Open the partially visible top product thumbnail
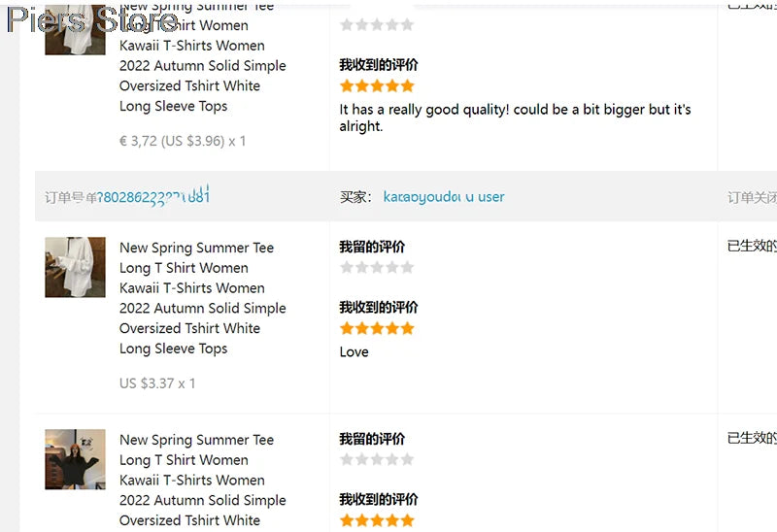Image resolution: width=777 pixels, height=532 pixels. tap(75, 30)
